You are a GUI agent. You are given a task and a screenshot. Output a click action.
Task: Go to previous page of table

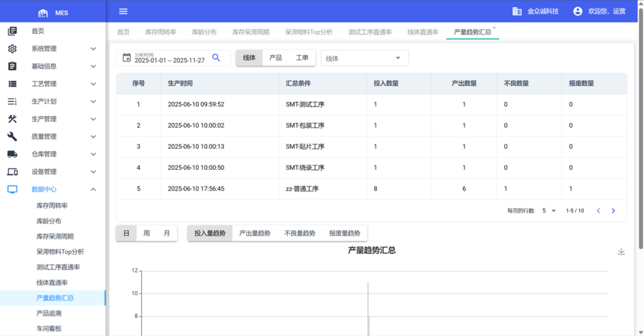click(x=598, y=211)
